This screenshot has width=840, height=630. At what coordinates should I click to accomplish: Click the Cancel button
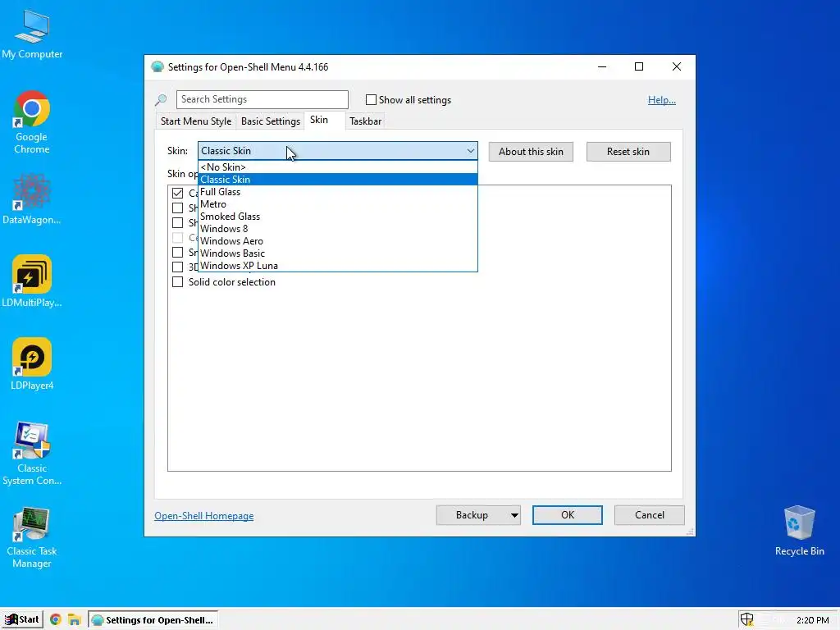[x=650, y=515]
